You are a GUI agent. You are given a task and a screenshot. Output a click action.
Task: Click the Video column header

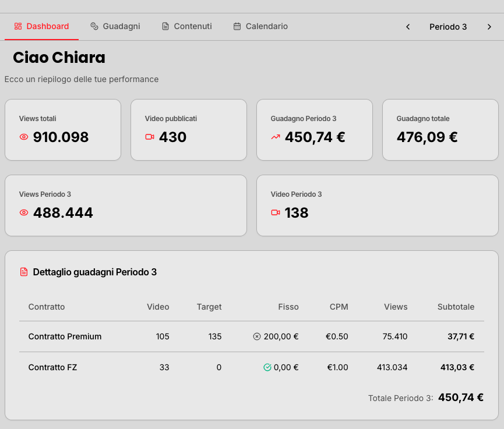coord(158,307)
